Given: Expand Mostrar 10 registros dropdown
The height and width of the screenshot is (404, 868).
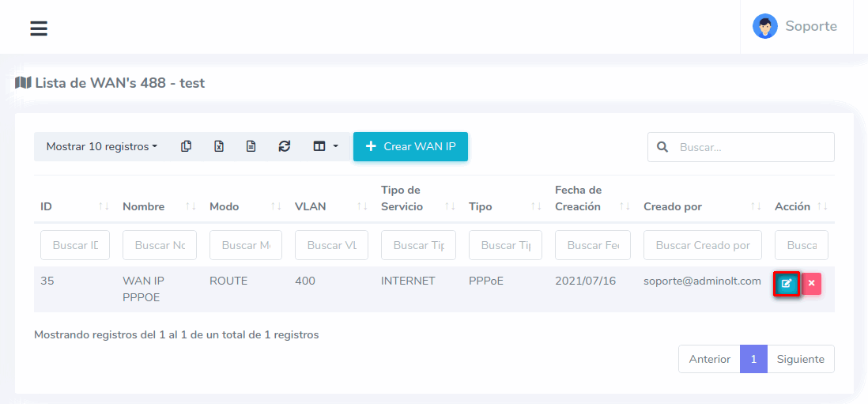Looking at the screenshot, I should tap(101, 146).
